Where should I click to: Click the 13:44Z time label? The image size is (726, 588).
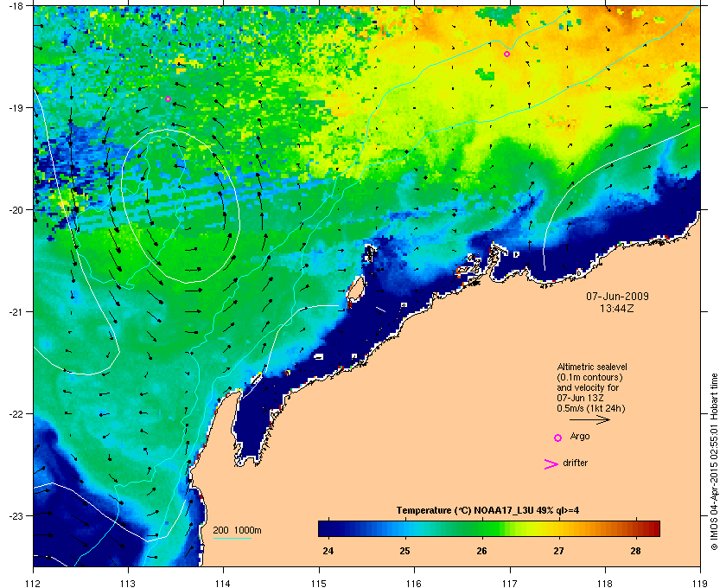(x=617, y=308)
